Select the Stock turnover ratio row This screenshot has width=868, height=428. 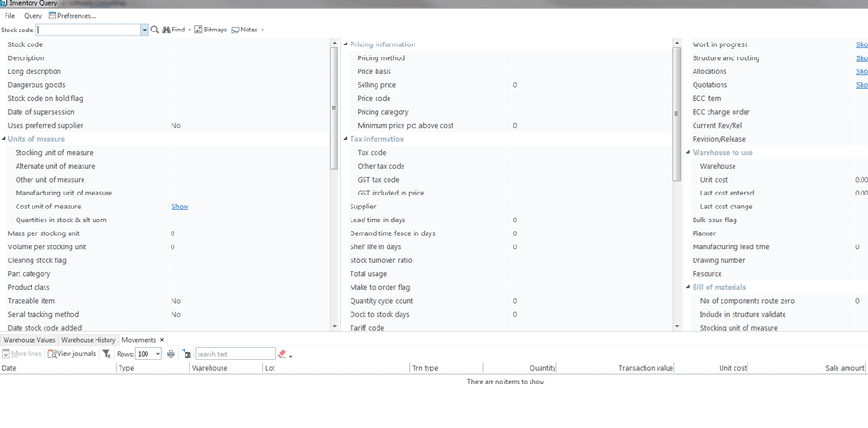point(510,260)
